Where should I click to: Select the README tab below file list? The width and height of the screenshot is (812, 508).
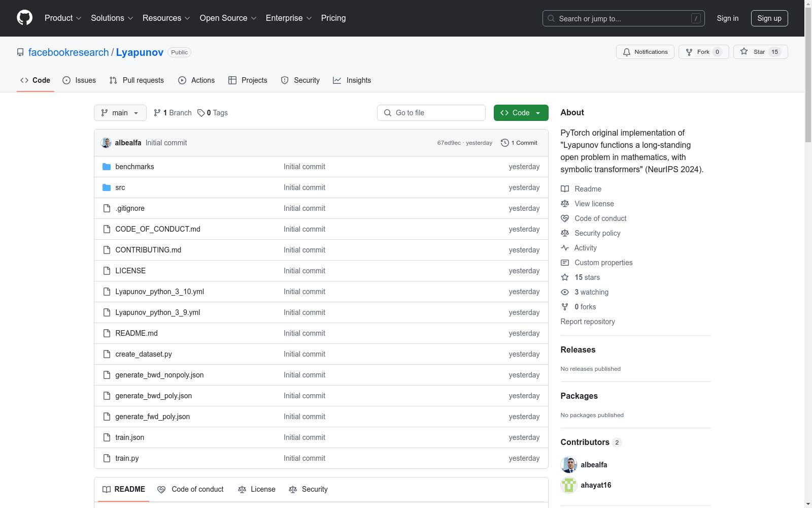(124, 489)
